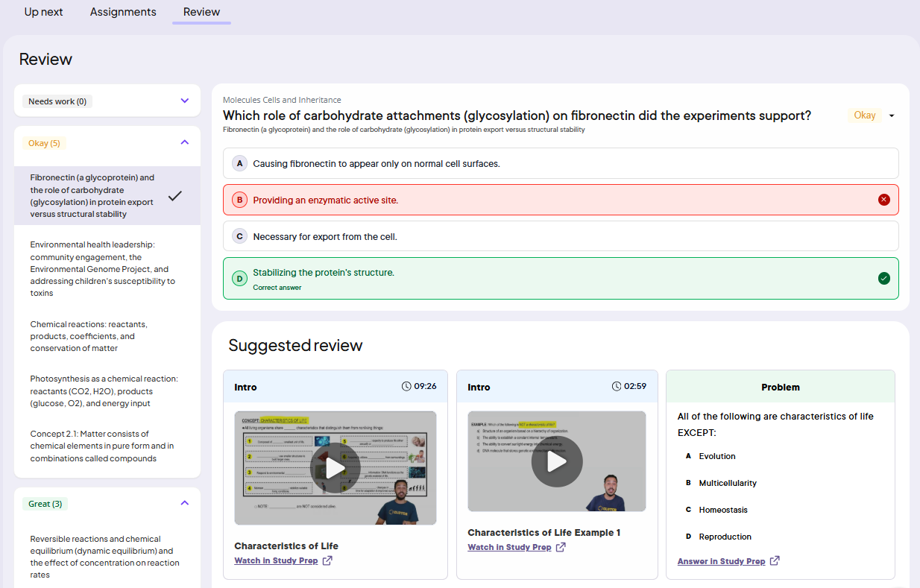This screenshot has width=920, height=588.
Task: Choose Multicellularity option in the problem card
Action: click(727, 483)
